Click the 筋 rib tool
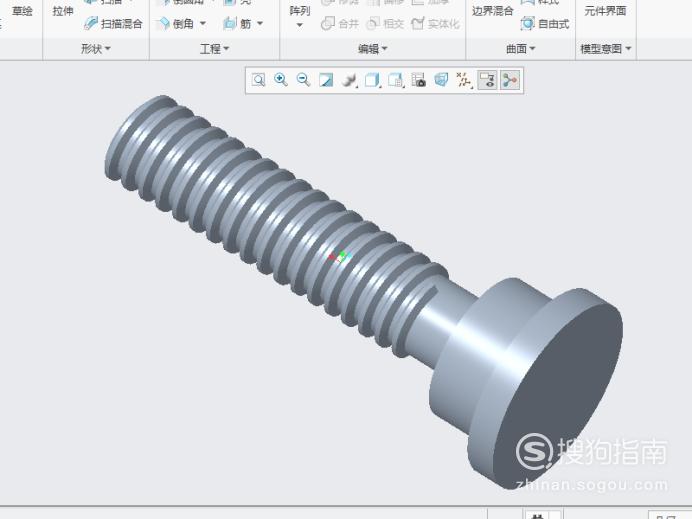Screen dimensions: 692x519 (x=237, y=23)
